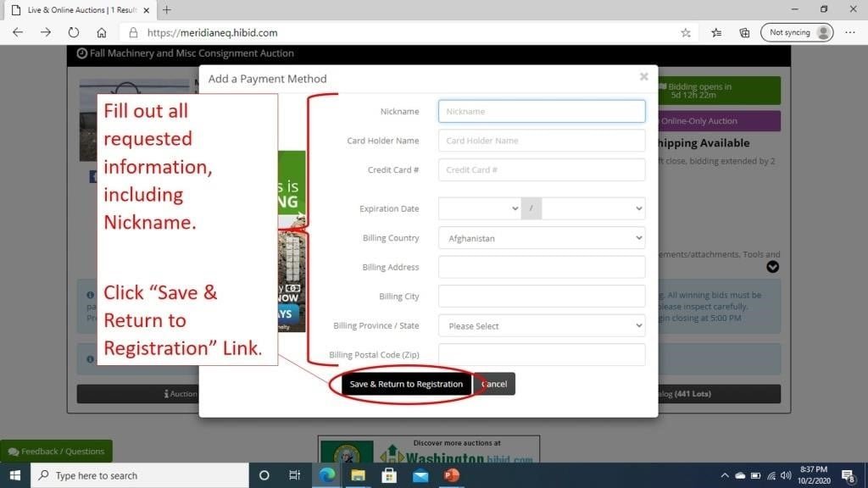The image size is (868, 488).
Task: Add this page to favorites star
Action: click(x=686, y=33)
